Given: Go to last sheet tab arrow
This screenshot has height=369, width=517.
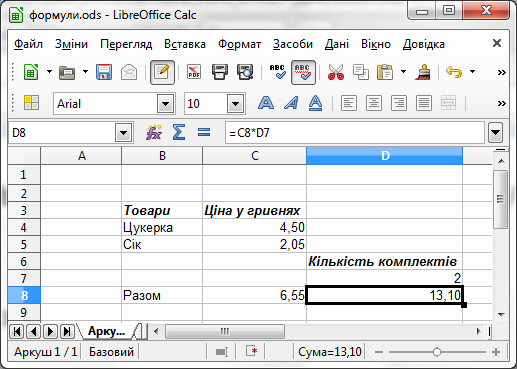Looking at the screenshot, I should (67, 331).
